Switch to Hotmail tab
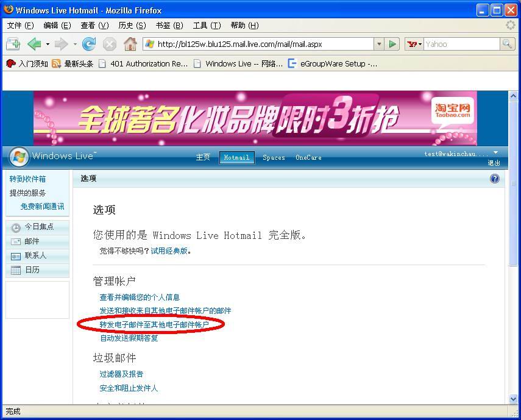This screenshot has width=521, height=420. (236, 157)
